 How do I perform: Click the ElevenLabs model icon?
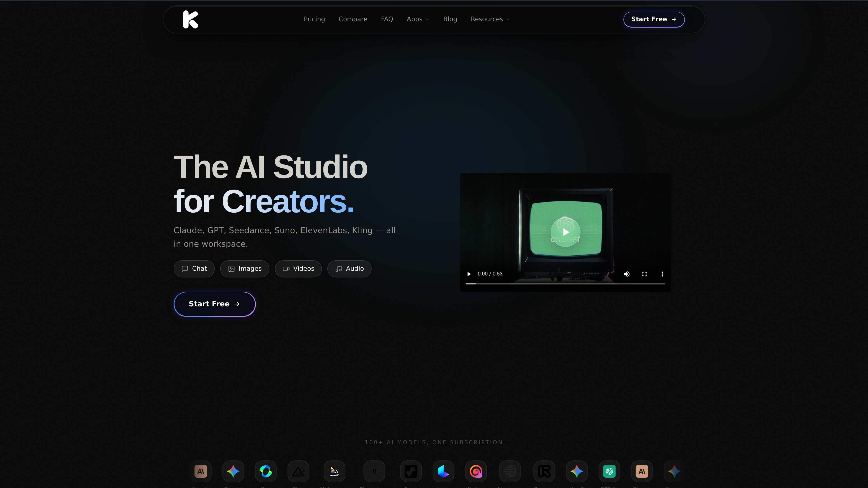374,471
